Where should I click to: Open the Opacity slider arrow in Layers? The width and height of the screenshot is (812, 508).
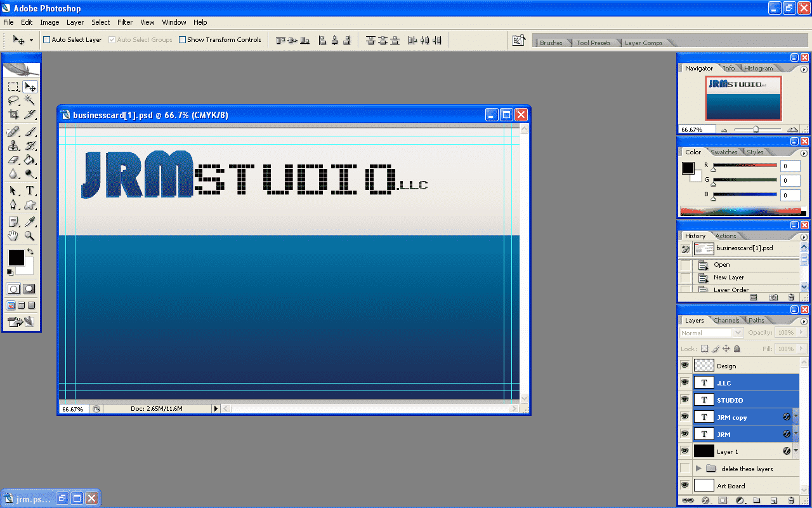coord(801,333)
